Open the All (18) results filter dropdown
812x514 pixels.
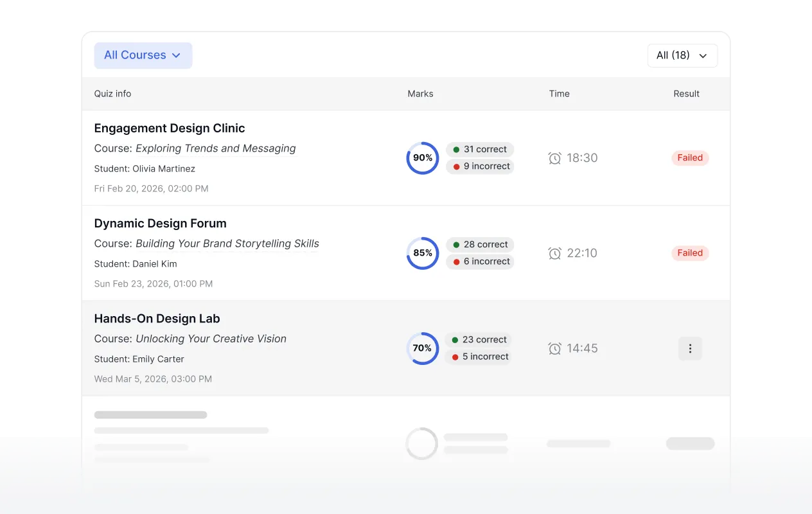(682, 55)
